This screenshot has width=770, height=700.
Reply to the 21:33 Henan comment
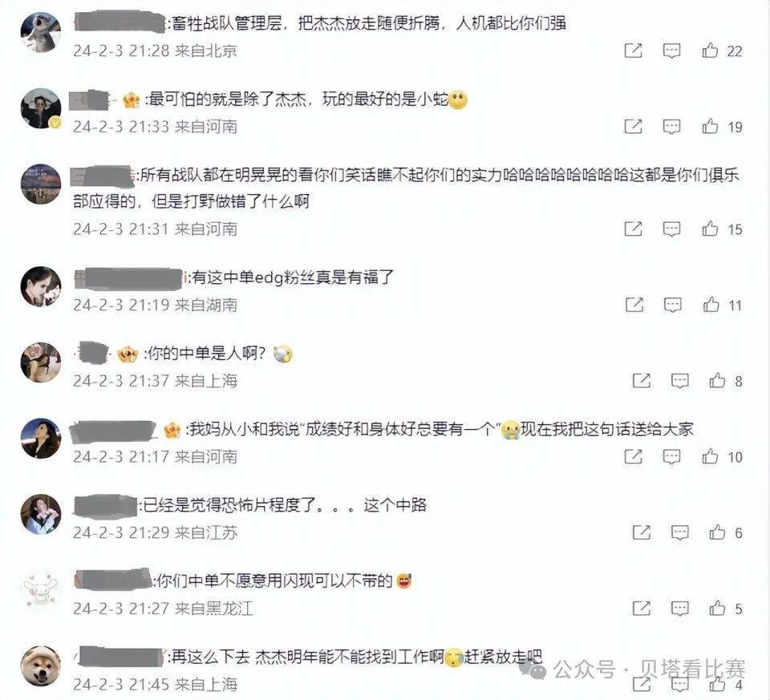(671, 126)
